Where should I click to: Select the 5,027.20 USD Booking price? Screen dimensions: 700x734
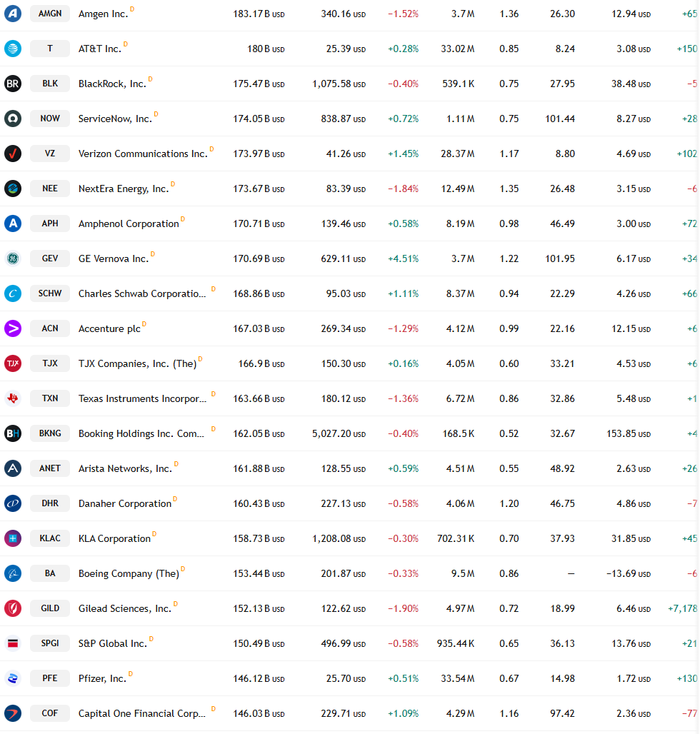339,433
